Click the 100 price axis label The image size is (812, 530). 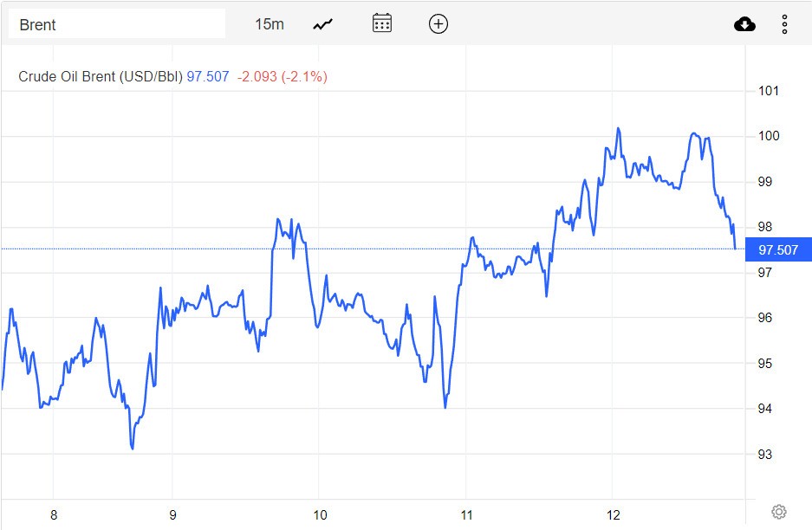point(769,136)
